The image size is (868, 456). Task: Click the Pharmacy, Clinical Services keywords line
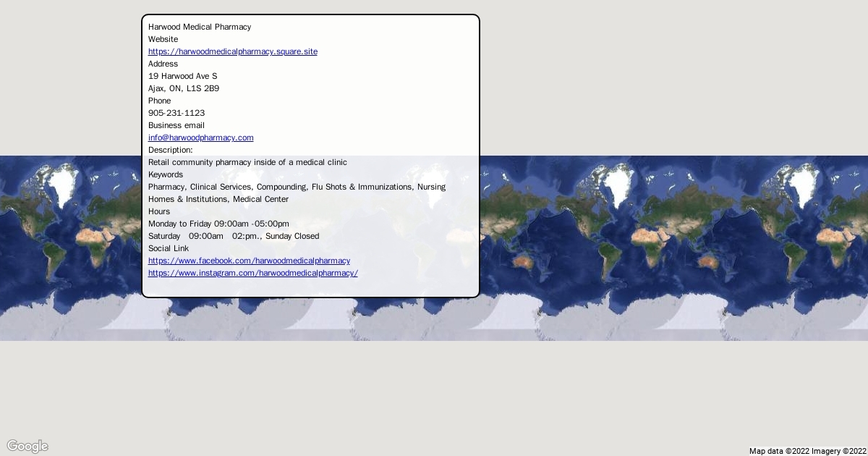point(297,187)
